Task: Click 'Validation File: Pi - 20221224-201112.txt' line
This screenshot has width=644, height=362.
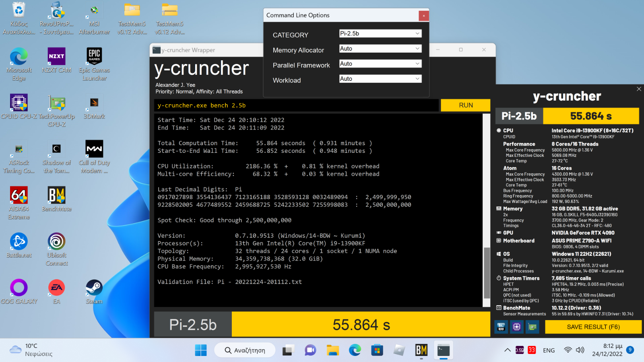Action: pos(229,282)
